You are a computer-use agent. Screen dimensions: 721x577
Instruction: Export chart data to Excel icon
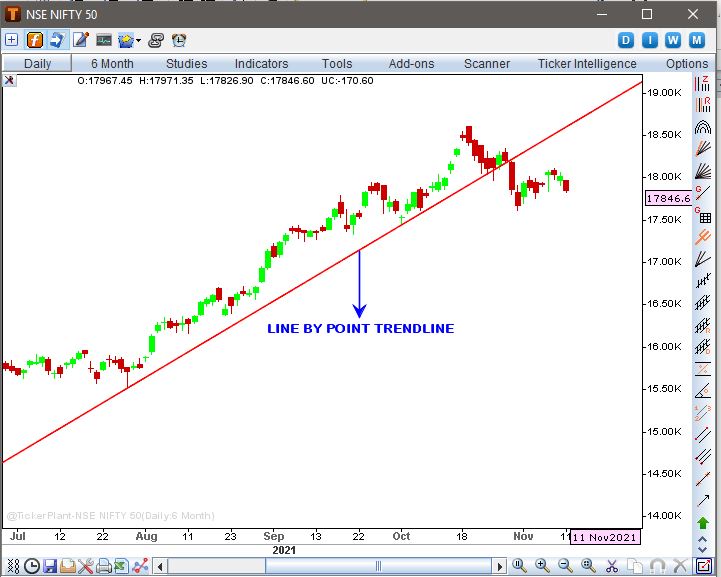tap(121, 566)
